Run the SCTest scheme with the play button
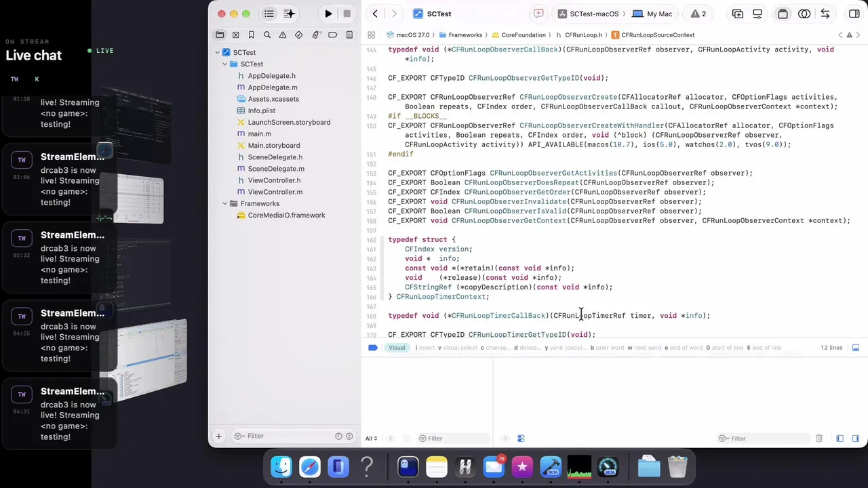 coord(328,14)
